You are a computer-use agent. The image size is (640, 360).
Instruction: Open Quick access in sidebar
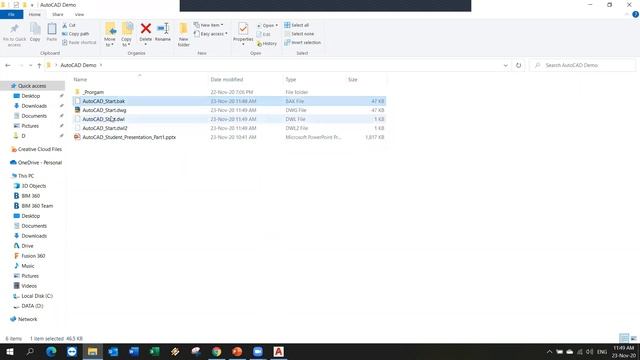click(x=32, y=86)
